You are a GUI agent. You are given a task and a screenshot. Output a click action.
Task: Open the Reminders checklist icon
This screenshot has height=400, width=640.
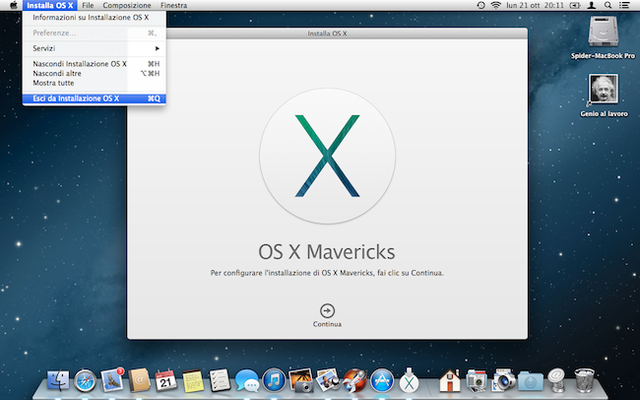pyautogui.click(x=220, y=380)
